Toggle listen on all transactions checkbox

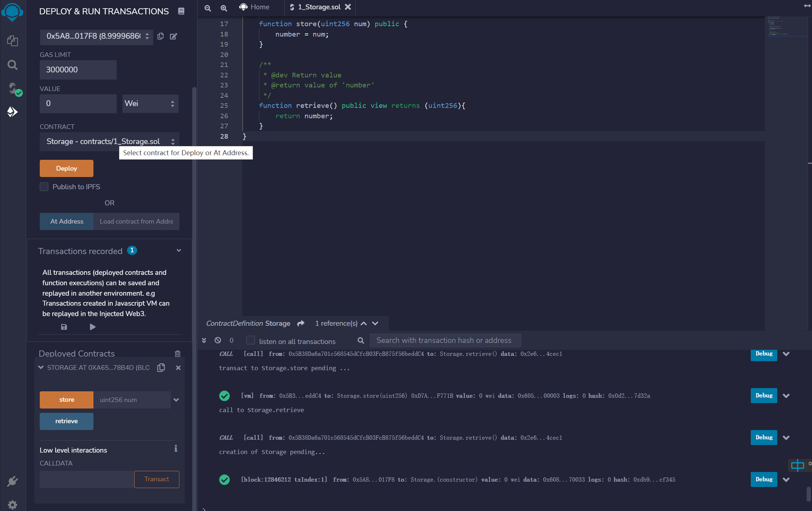251,340
